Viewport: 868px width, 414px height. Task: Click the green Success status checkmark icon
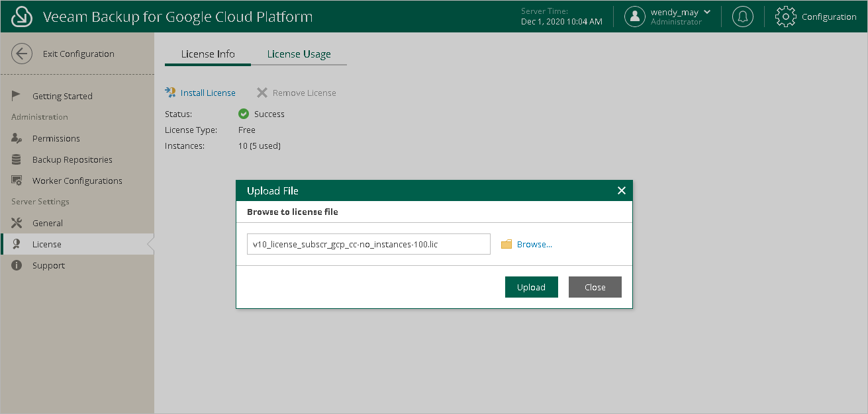[244, 114]
